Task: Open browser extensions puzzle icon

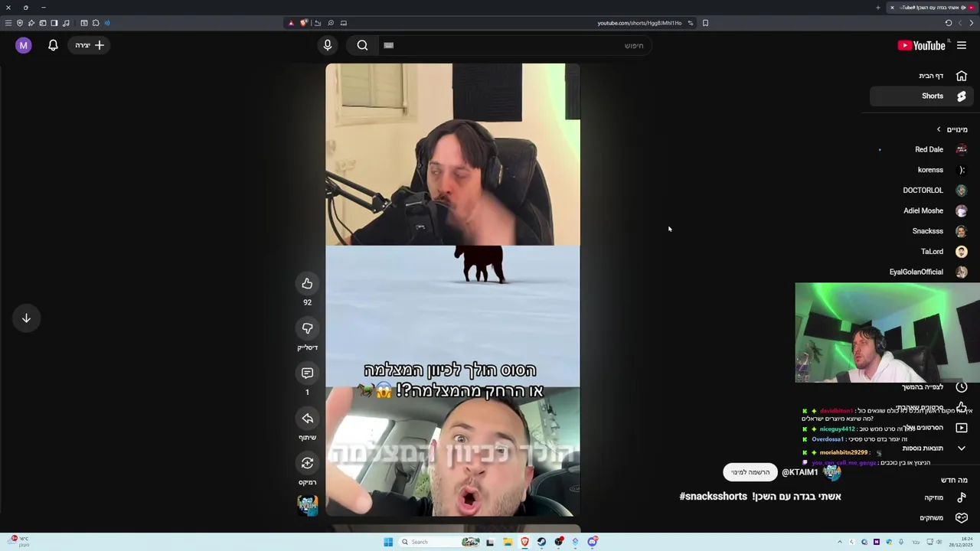Action: [96, 23]
